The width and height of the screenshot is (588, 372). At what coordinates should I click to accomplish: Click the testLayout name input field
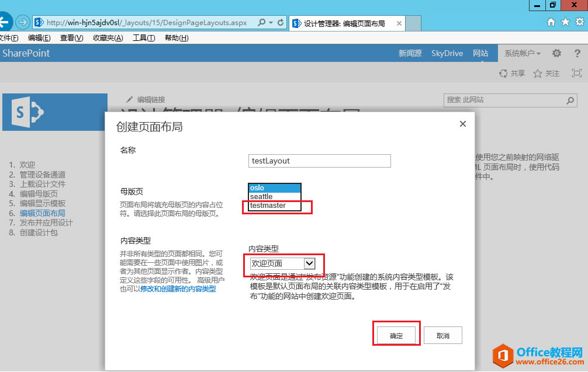pos(319,161)
